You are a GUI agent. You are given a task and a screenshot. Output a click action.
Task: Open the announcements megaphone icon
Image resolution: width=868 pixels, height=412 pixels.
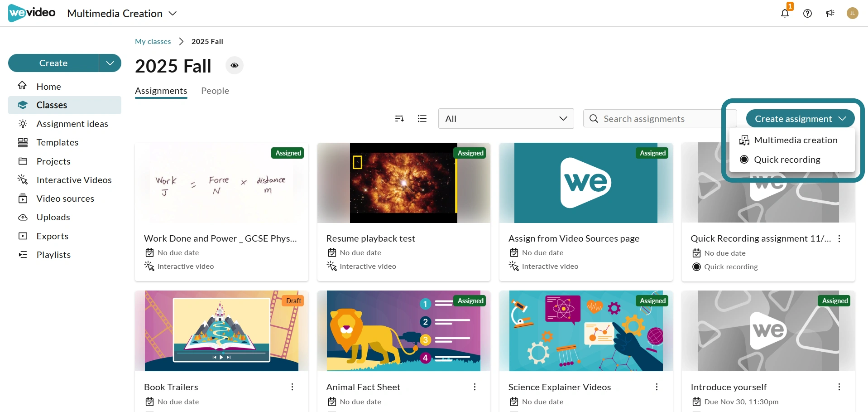(x=830, y=13)
